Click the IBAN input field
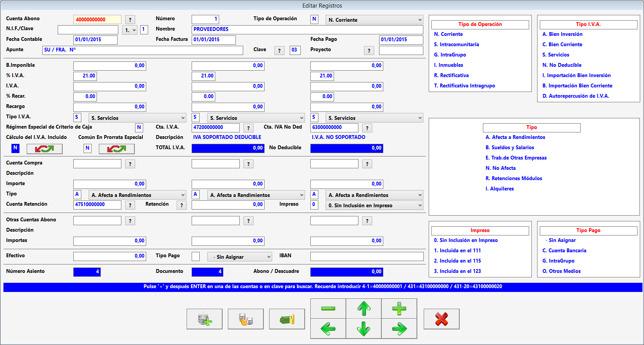This screenshot has width=644, height=345. [x=367, y=256]
